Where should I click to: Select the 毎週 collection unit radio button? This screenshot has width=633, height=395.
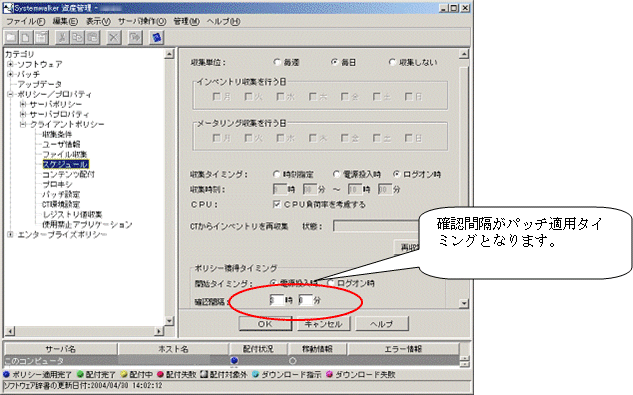[277, 62]
